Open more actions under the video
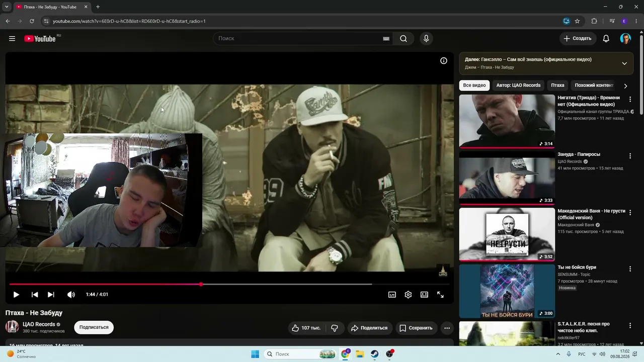This screenshot has width=644, height=362. point(447,328)
